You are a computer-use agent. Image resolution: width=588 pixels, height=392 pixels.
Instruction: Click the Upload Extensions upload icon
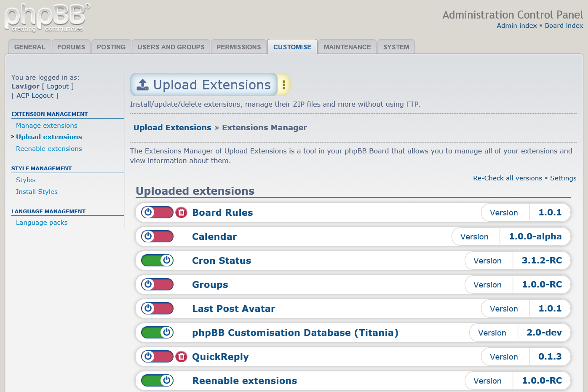tap(143, 85)
